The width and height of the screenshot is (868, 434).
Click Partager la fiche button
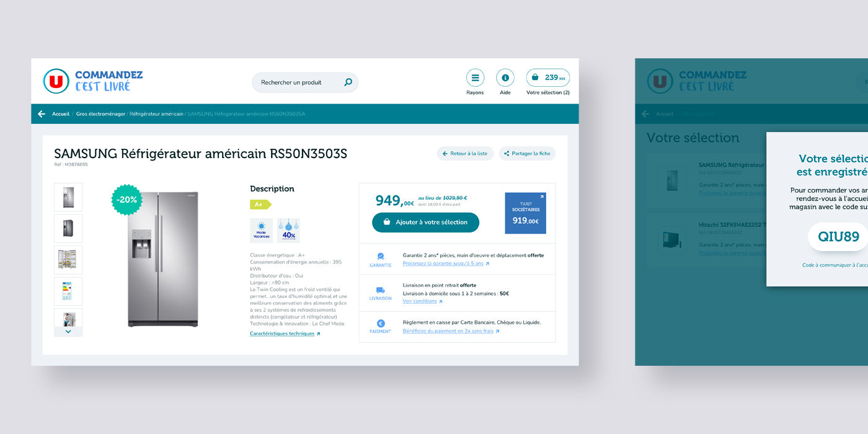click(x=527, y=154)
